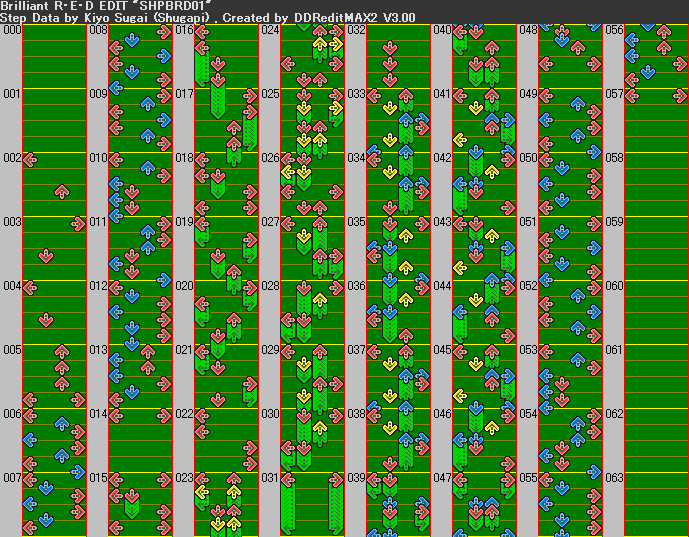Click the yellow left arrow in measure 045
The height and width of the screenshot is (537, 689).
[460, 395]
